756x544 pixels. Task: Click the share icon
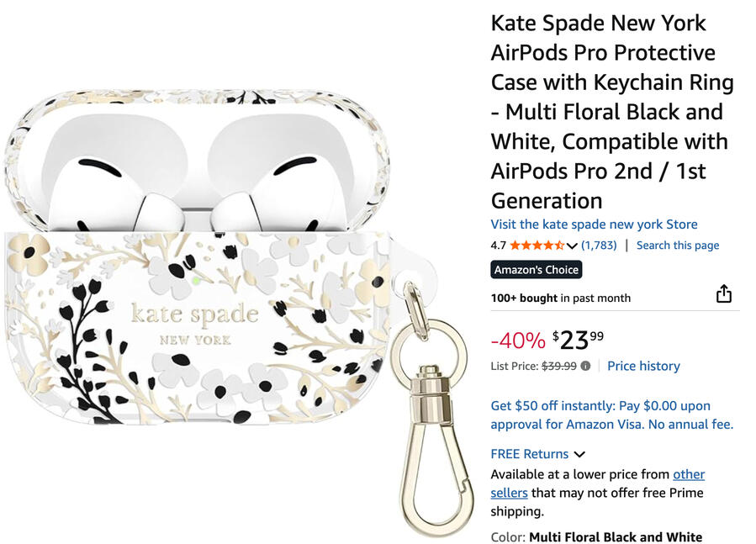point(724,293)
